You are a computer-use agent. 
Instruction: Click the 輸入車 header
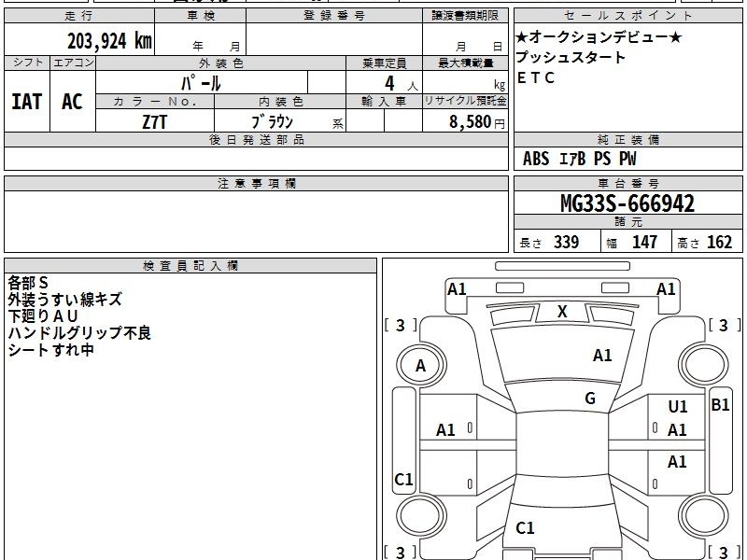385,102
